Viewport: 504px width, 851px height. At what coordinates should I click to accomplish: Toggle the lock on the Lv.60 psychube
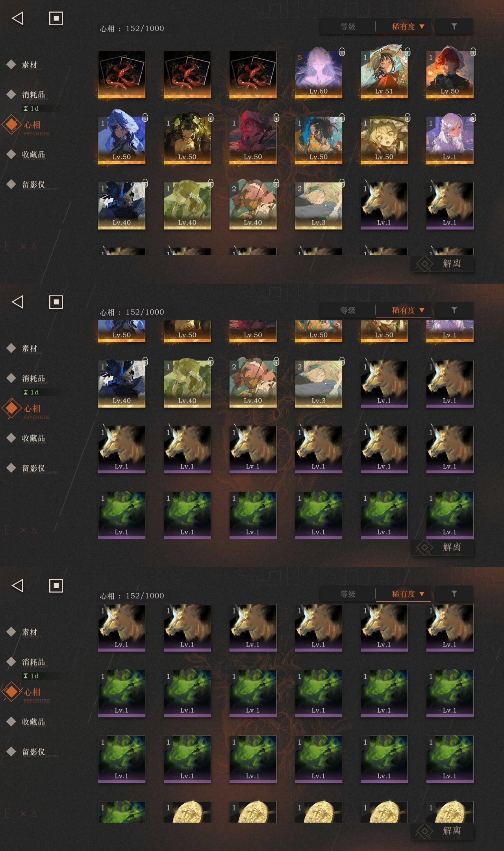click(x=342, y=52)
